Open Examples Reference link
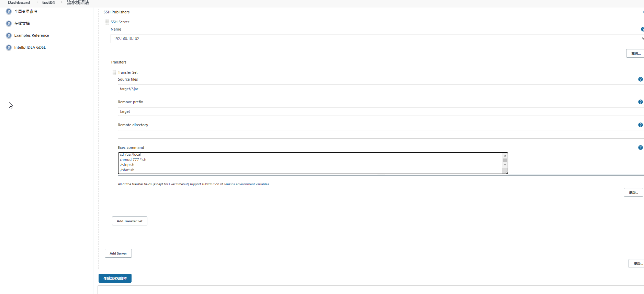 [x=32, y=35]
